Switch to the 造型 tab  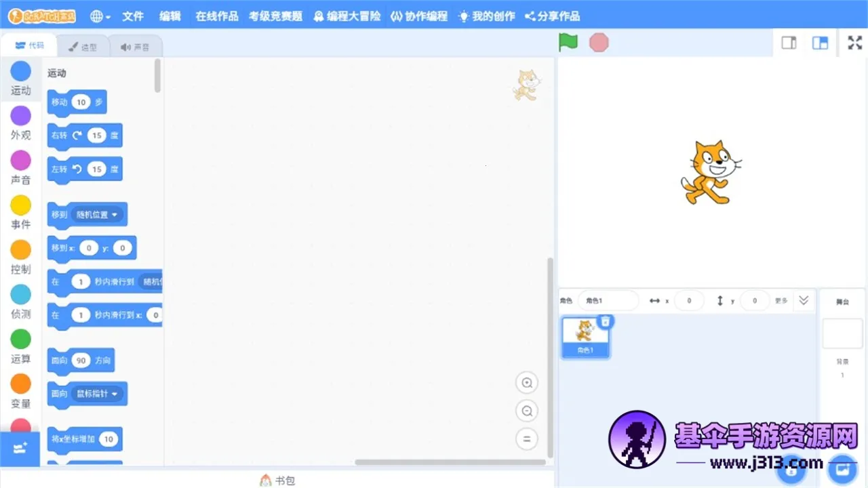tap(82, 47)
